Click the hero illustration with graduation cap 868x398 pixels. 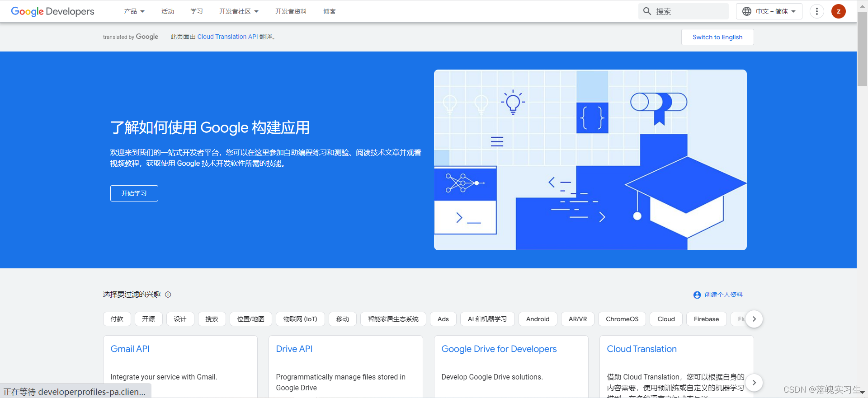pos(590,160)
